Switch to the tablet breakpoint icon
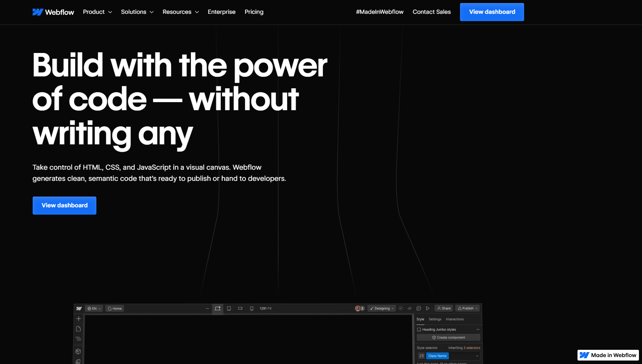Image resolution: width=642 pixels, height=364 pixels. (229, 308)
